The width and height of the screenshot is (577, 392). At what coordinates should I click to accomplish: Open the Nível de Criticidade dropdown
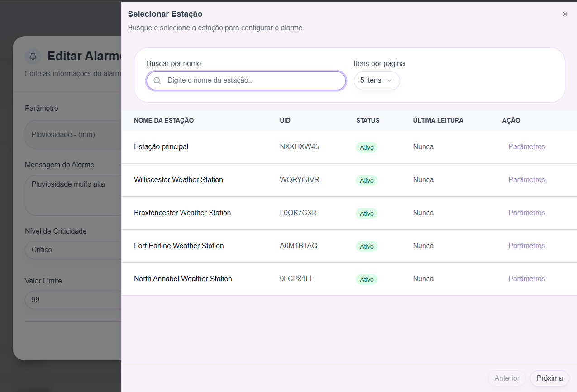point(72,250)
